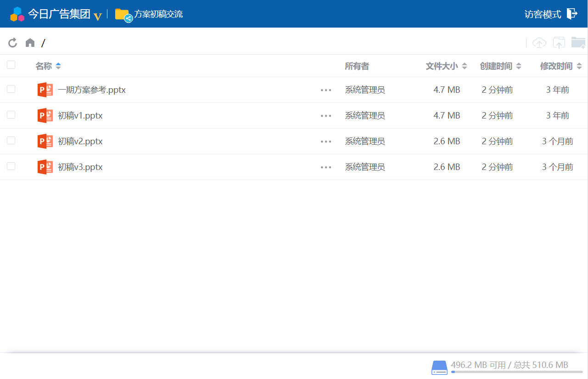Open more options for 初稿v3.pptx
Image resolution: width=588 pixels, height=379 pixels.
326,167
